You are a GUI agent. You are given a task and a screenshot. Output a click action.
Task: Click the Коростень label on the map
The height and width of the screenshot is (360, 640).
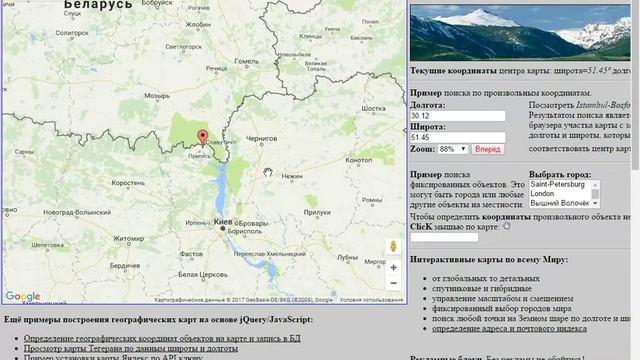(x=128, y=183)
